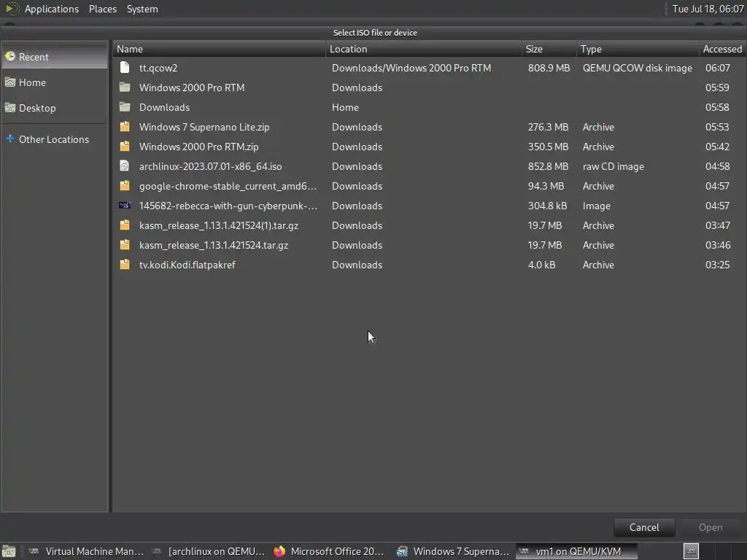Select Desktop in the sidebar
747x560 pixels.
(54, 108)
